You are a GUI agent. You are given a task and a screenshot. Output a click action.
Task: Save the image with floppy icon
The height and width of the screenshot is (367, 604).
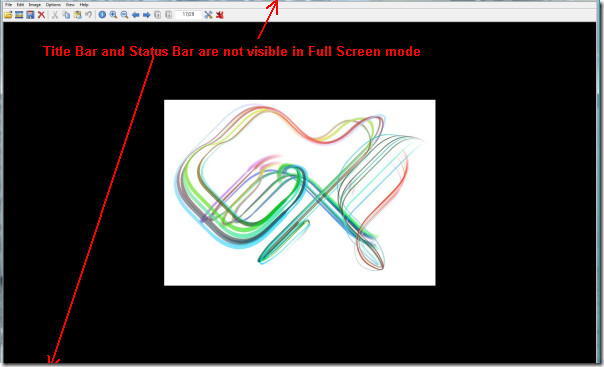[30, 15]
